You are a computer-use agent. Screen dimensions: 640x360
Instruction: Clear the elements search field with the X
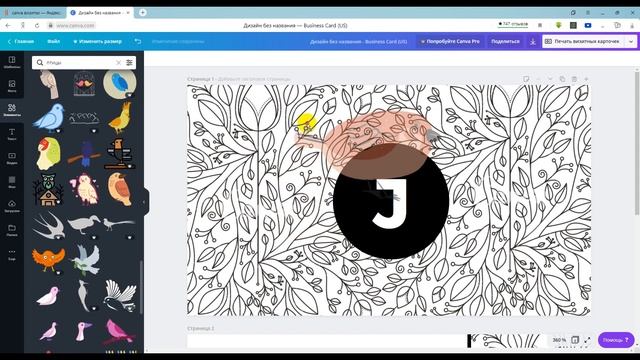click(x=118, y=62)
